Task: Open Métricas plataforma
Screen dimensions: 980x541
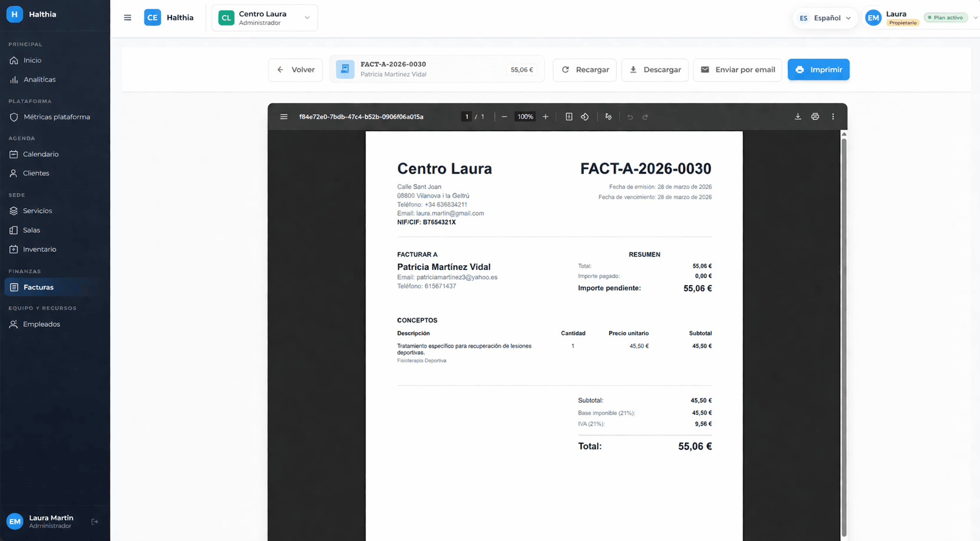Action: 56,117
